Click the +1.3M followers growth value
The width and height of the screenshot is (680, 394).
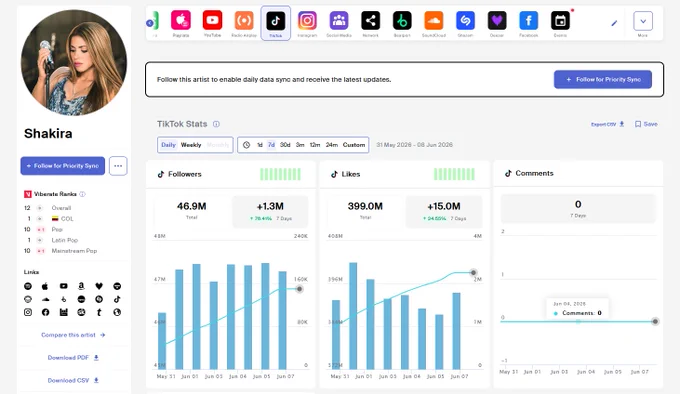[x=270, y=206]
